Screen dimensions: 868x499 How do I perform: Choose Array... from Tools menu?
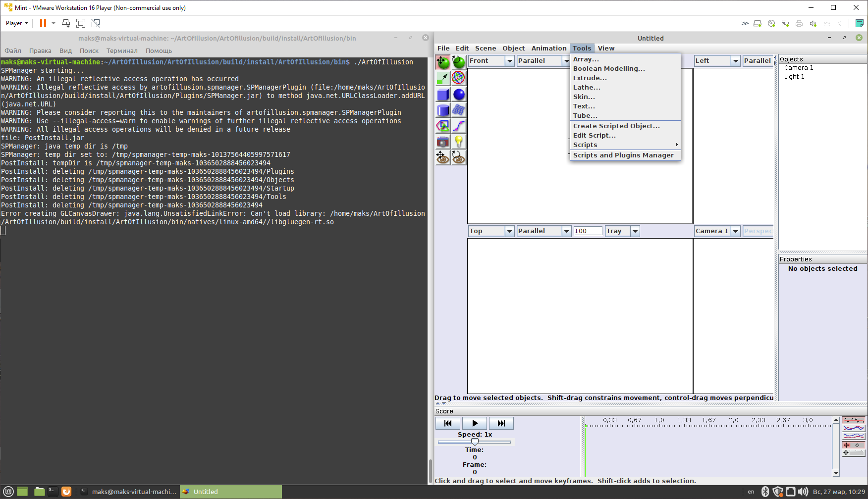(625, 59)
